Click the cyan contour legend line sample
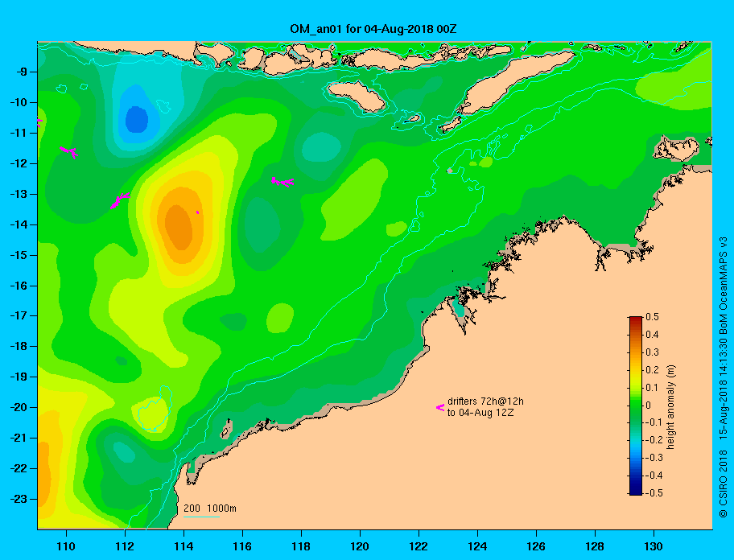The image size is (734, 560). pos(201,517)
